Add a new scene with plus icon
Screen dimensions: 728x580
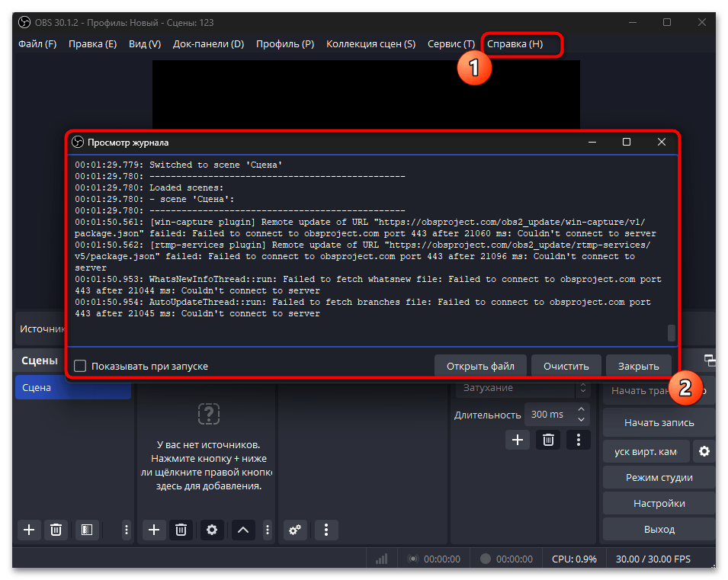click(x=29, y=530)
